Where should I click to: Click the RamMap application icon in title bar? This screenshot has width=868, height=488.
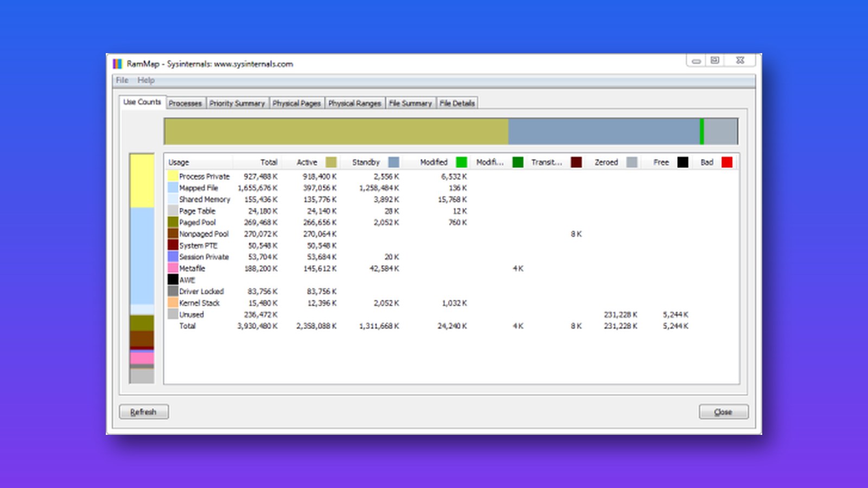coord(118,64)
